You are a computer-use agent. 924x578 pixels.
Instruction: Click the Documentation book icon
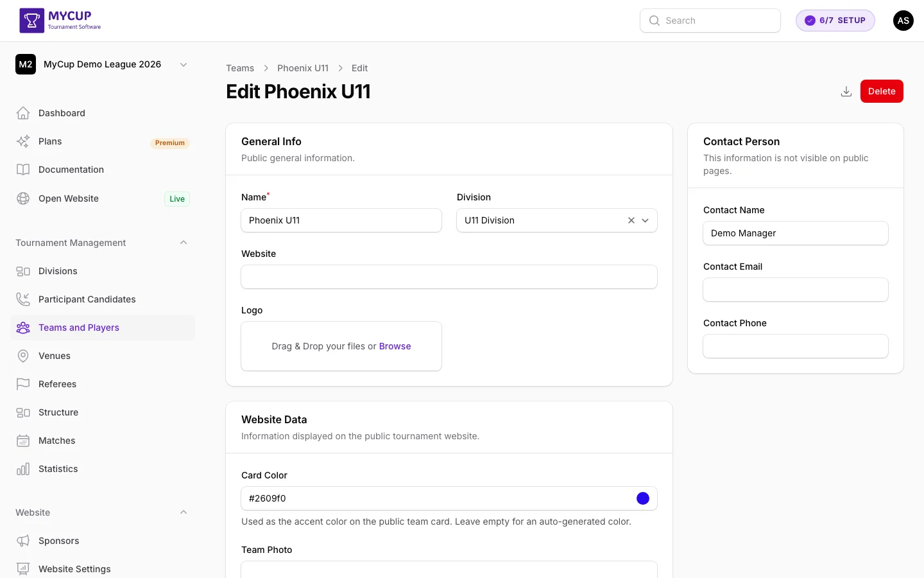coord(23,170)
